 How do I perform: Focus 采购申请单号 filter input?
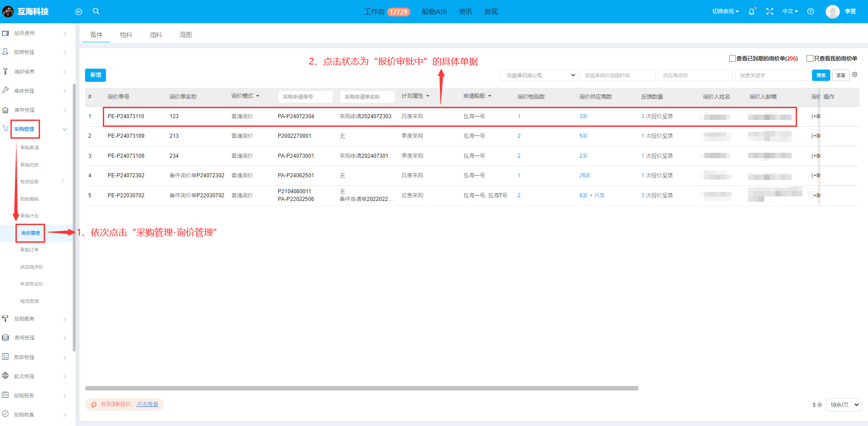point(305,97)
